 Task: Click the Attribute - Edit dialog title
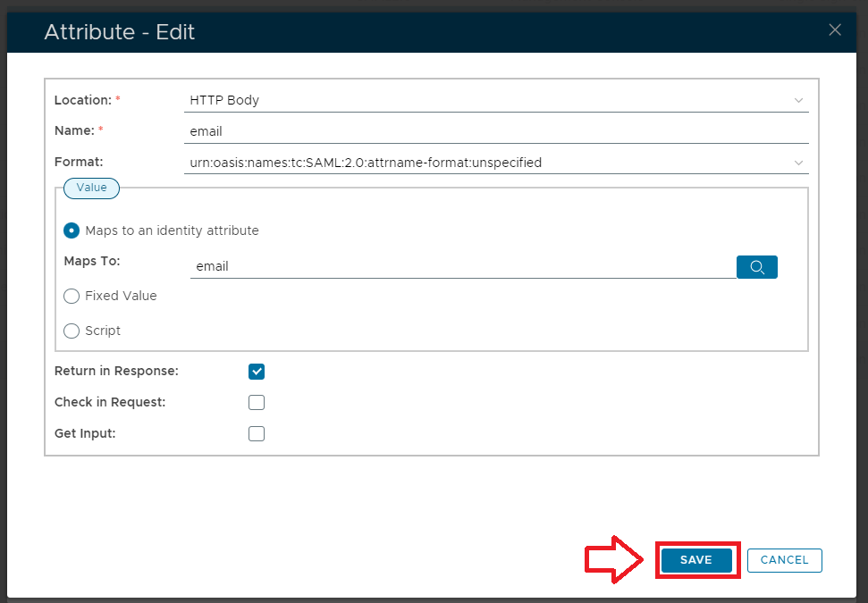tap(120, 32)
